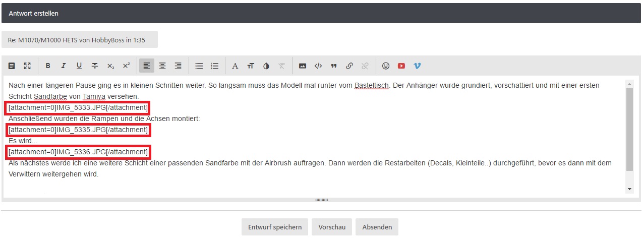644x240 pixels.
Task: Open the emoji smiley picker
Action: pos(386,66)
